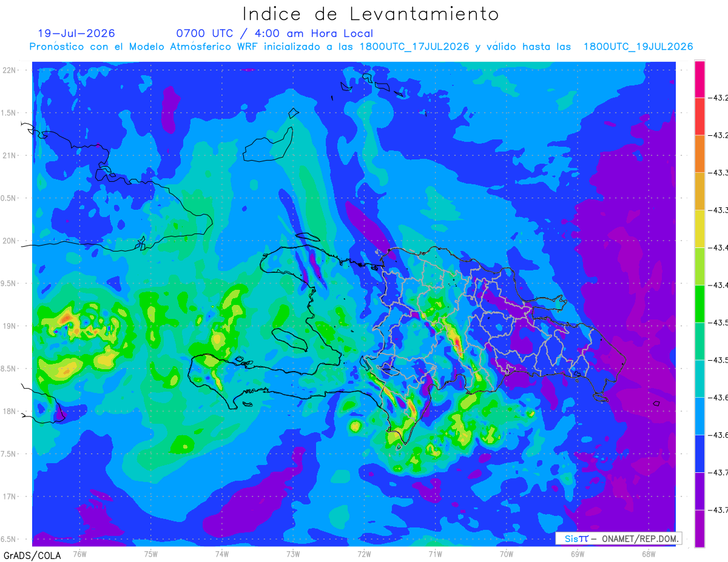The height and width of the screenshot is (562, 728).
Task: Select the orange swatch on the color bar
Action: coord(699,153)
